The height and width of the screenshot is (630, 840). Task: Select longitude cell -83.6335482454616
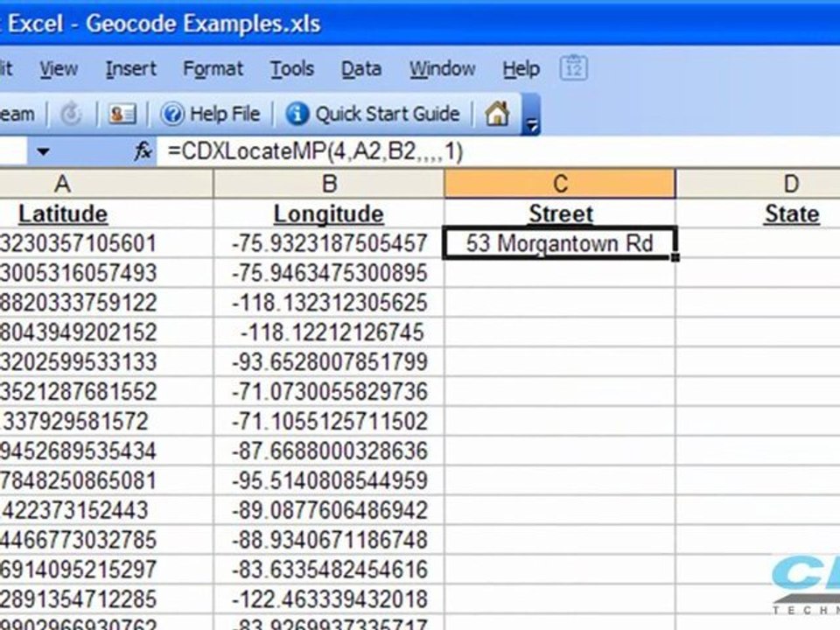tap(329, 569)
